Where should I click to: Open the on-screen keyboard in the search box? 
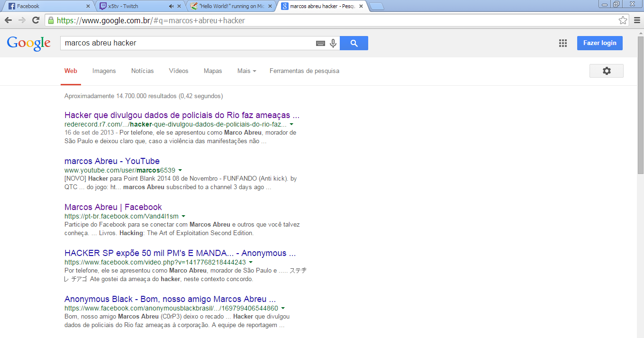(x=320, y=43)
